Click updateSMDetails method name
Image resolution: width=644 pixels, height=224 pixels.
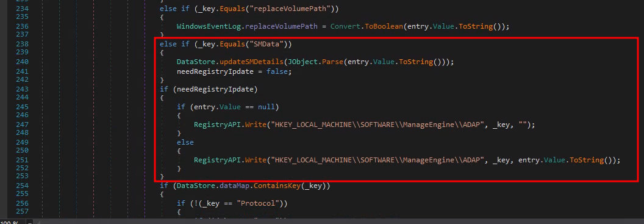(251, 62)
